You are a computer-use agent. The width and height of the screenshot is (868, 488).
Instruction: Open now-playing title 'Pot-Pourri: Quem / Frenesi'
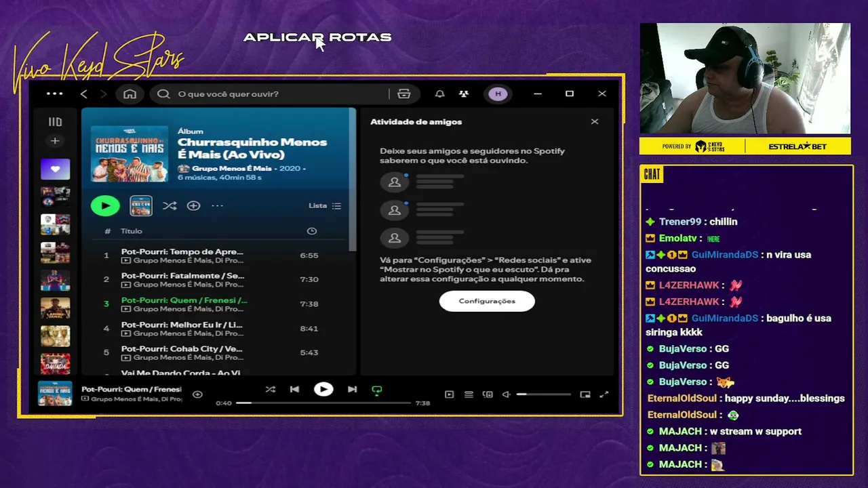coord(132,389)
